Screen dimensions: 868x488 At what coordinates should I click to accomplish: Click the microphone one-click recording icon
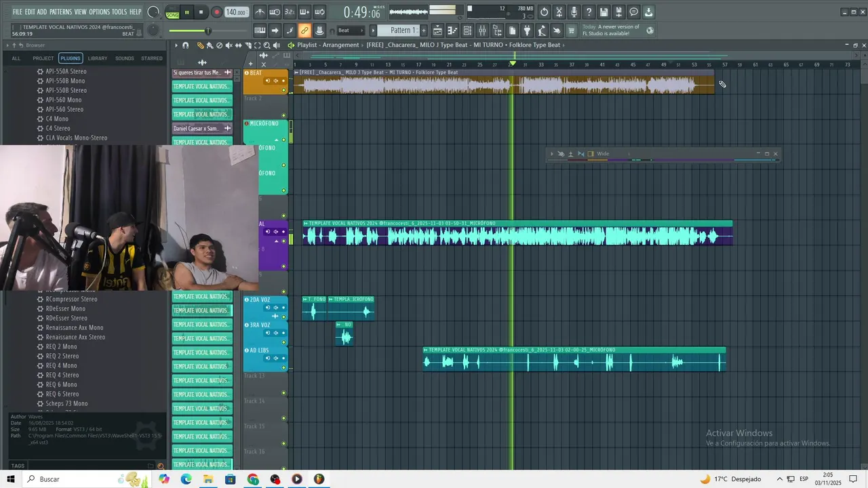pyautogui.click(x=574, y=12)
